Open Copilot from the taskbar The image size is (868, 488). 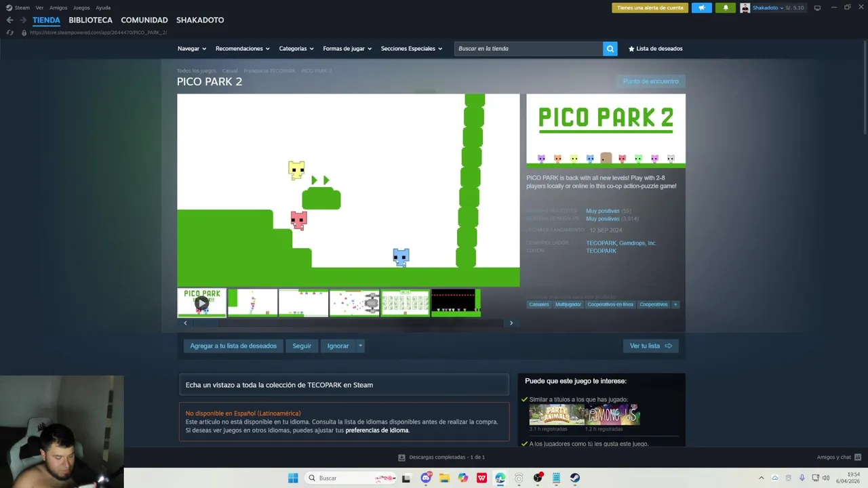(463, 478)
